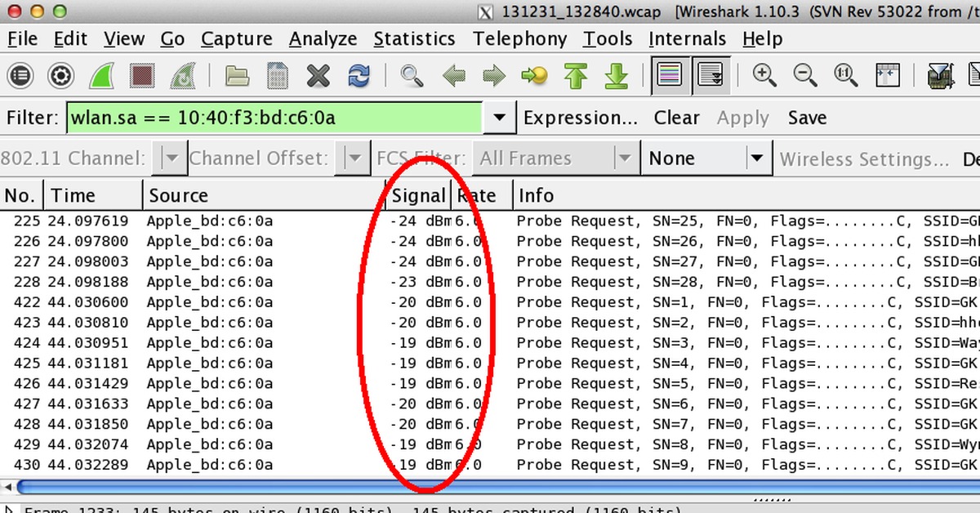Open the View menu
980x513 pixels.
tap(124, 38)
